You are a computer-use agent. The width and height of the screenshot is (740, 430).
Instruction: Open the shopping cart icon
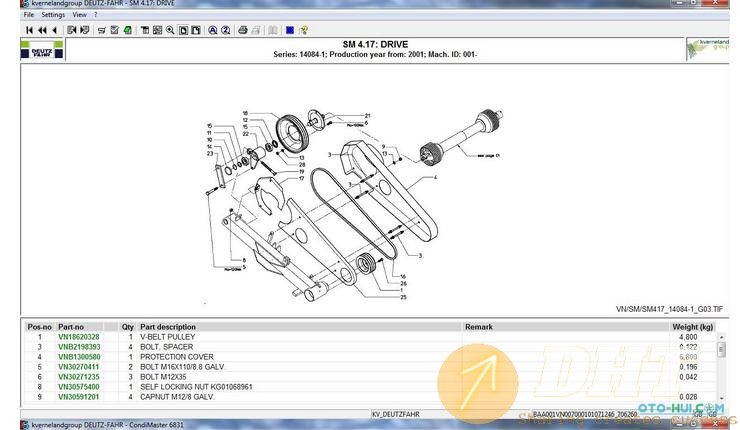point(101,31)
